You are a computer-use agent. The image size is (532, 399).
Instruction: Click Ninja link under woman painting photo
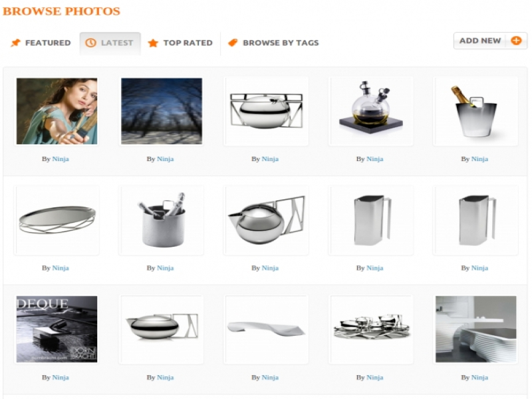61,159
